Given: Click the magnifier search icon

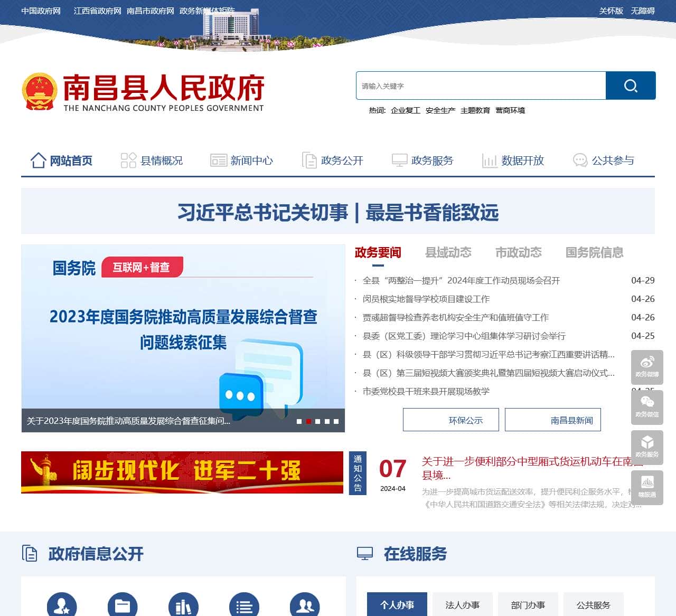Looking at the screenshot, I should tap(631, 86).
